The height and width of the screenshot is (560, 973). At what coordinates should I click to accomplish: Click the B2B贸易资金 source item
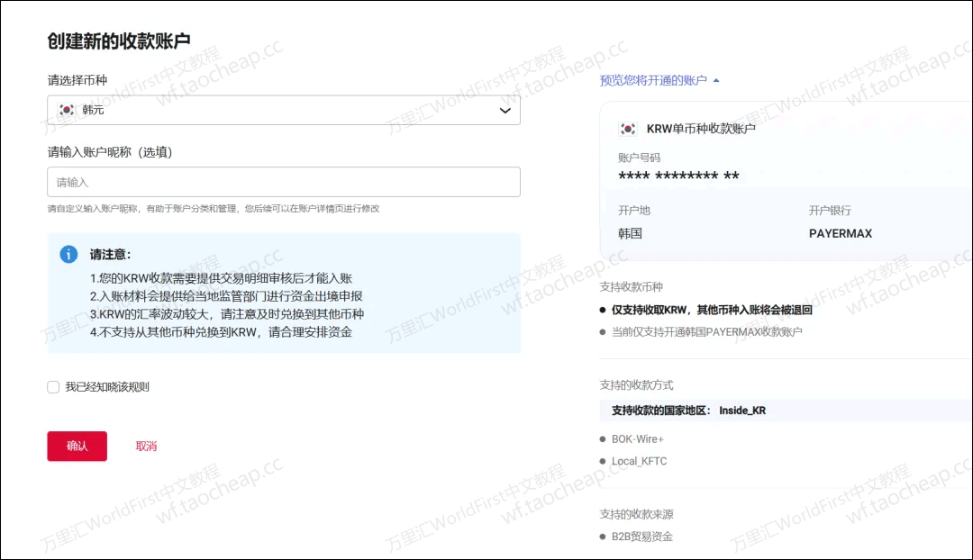click(642, 537)
